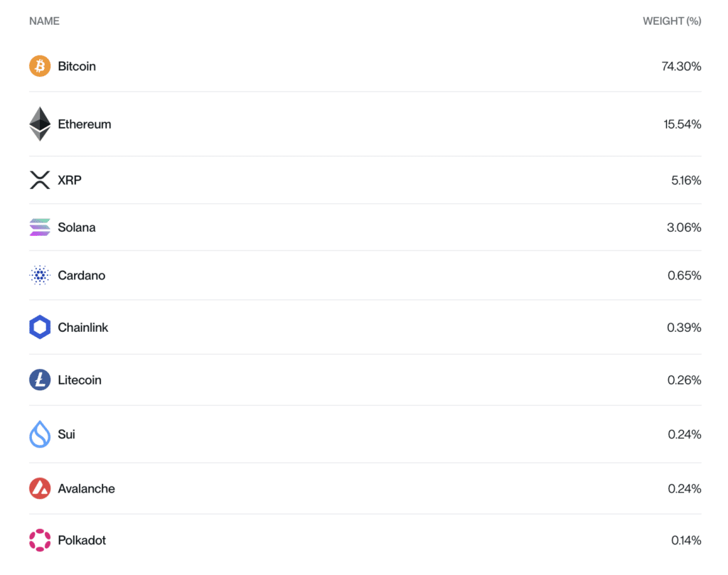Click the Avalanche name text
The height and width of the screenshot is (575, 728).
click(86, 488)
